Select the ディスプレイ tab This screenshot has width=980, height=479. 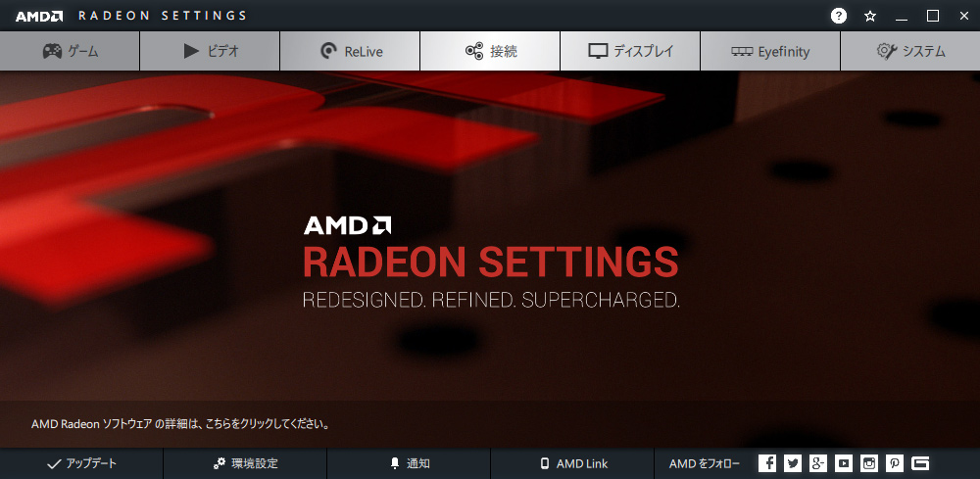[630, 51]
